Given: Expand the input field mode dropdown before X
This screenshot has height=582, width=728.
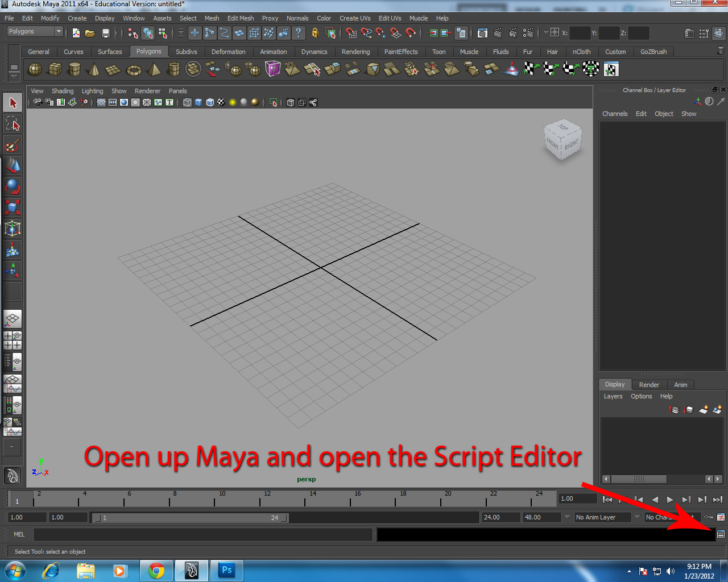Looking at the screenshot, I should pos(546,32).
